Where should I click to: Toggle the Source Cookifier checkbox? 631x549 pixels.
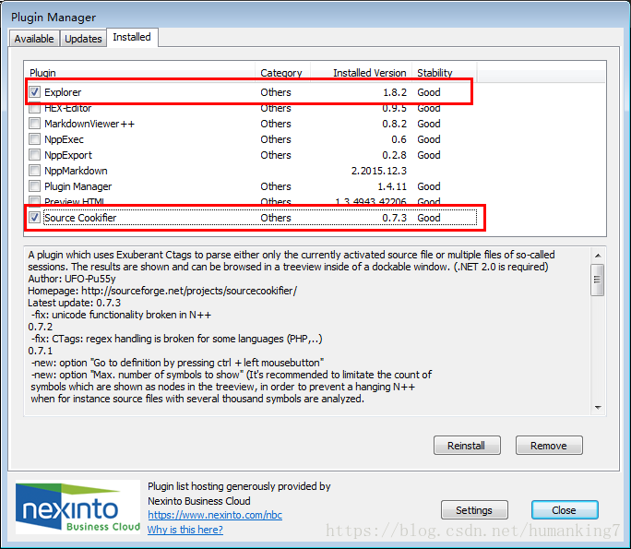point(35,217)
